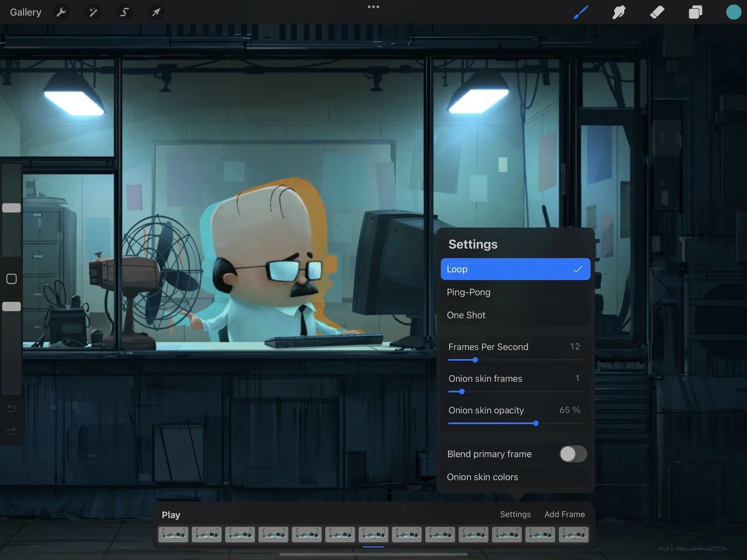Click the Frames Per Second slider knob

click(x=475, y=360)
